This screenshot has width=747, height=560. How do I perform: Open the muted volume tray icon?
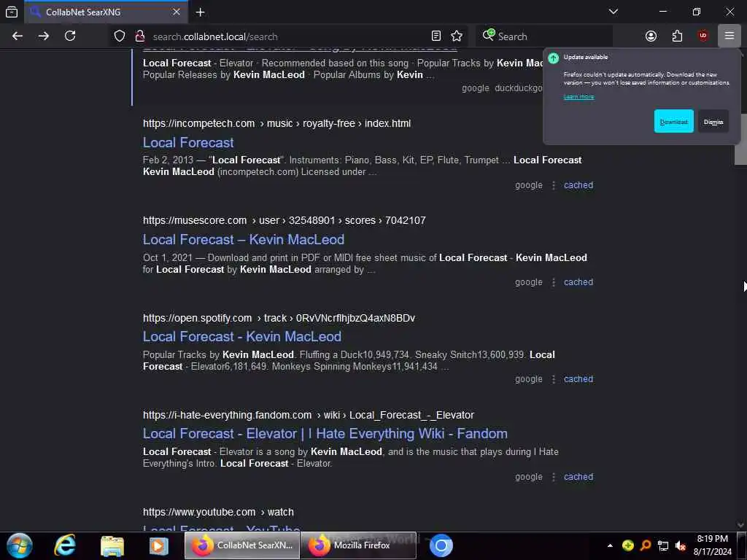[x=681, y=545]
